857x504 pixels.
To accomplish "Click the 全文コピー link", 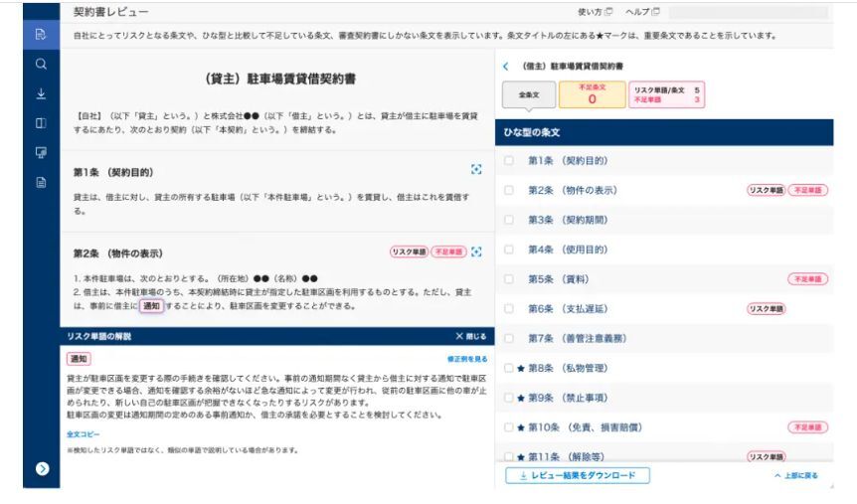I will [84, 434].
